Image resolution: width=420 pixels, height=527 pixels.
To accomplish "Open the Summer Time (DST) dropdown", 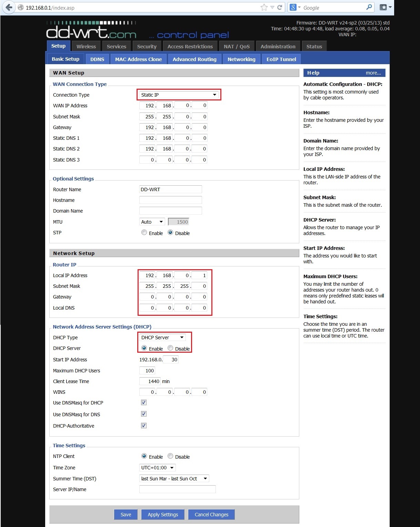I will tap(174, 479).
